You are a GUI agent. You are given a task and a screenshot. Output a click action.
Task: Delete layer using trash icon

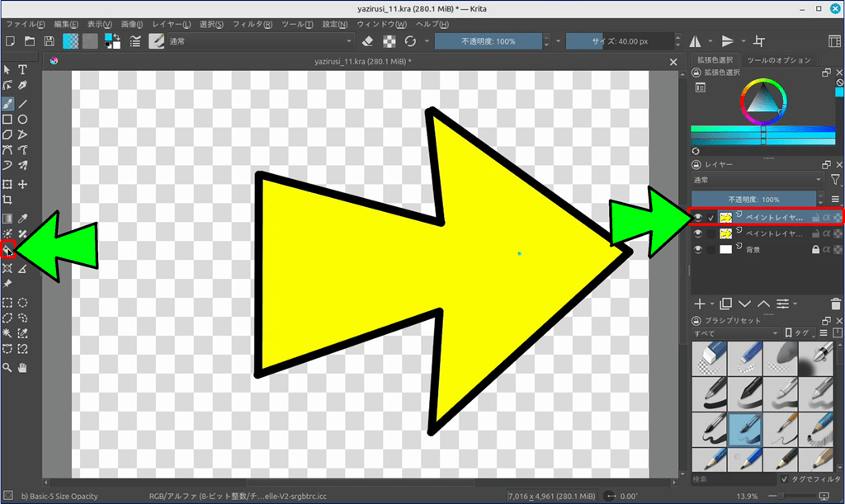837,304
